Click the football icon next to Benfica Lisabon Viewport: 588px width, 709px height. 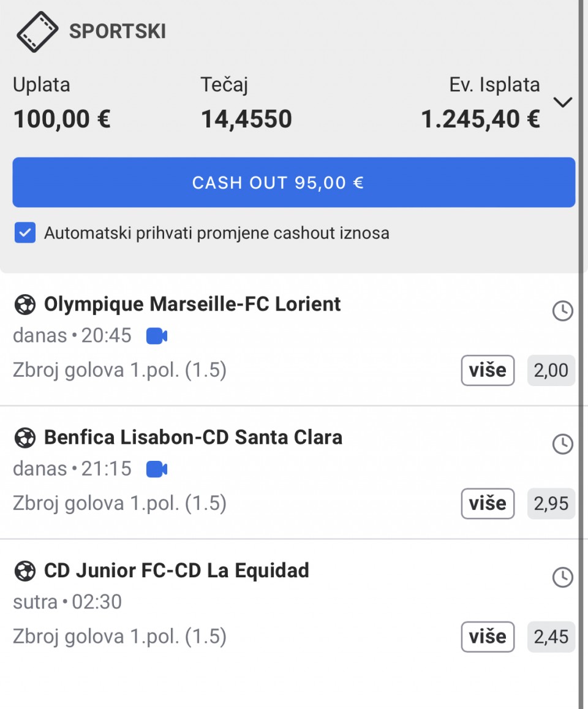click(25, 438)
